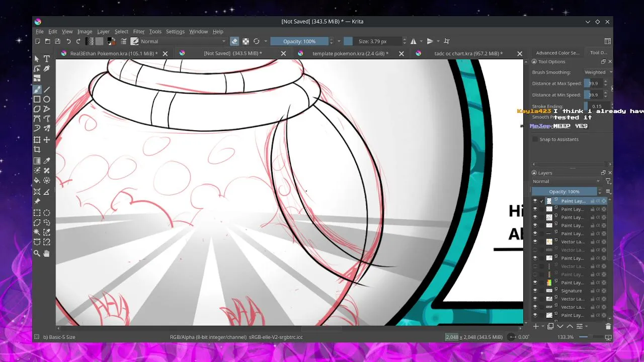Toggle Eraser mode in the toolbar
The image size is (644, 362).
click(234, 41)
